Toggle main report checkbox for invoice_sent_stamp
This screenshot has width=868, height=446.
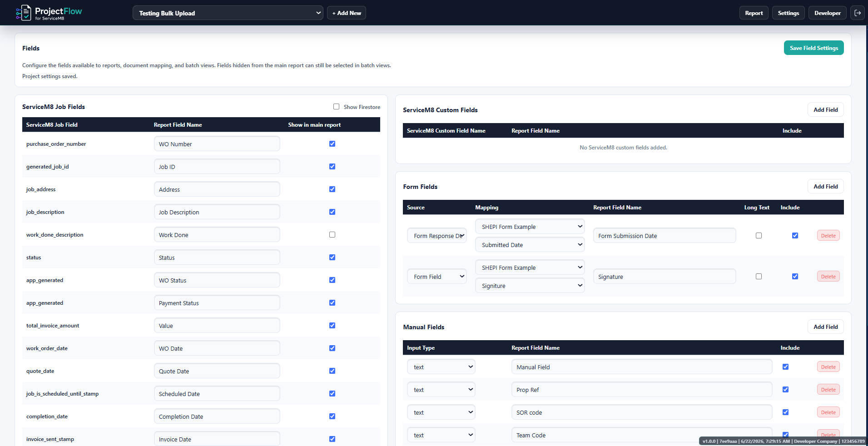[332, 439]
